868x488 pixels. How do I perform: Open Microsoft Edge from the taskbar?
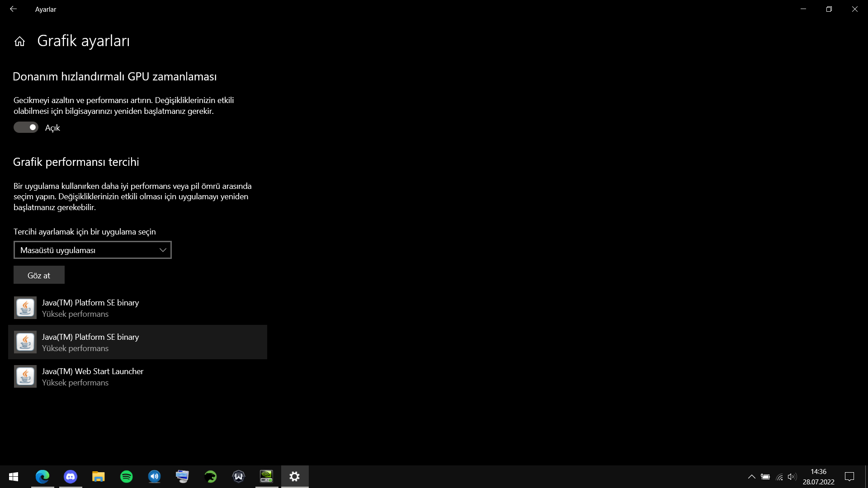pos(42,477)
